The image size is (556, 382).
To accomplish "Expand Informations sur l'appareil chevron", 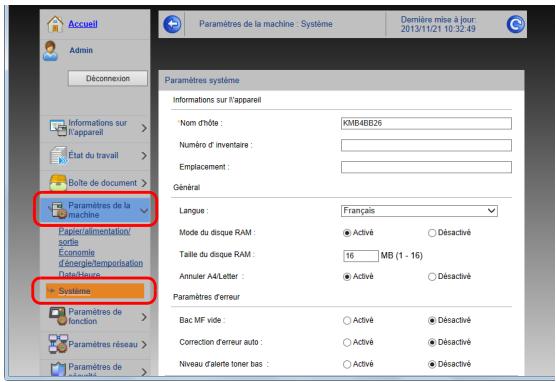I will click(x=144, y=128).
